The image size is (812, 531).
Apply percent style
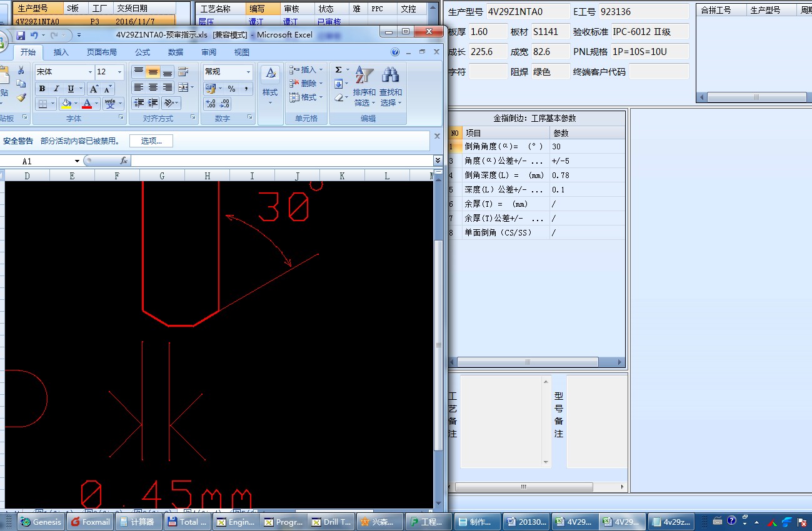coord(231,89)
